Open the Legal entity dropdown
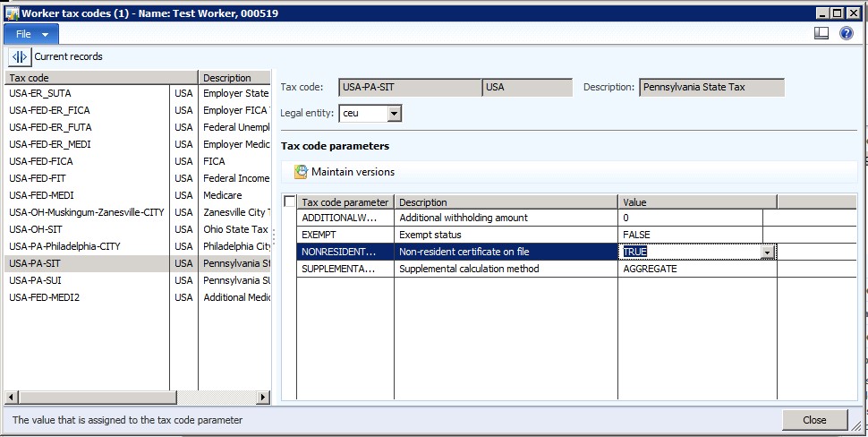Screen dimensions: 868x437 tap(394, 114)
